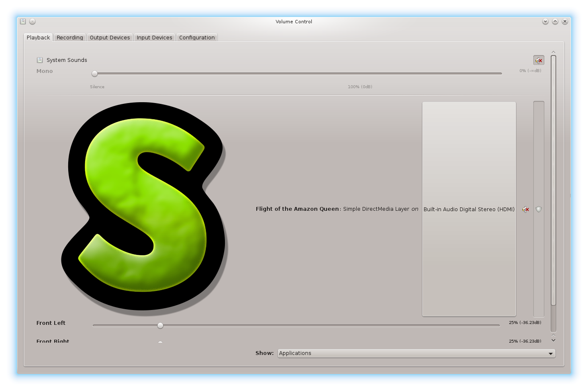This screenshot has width=588, height=391.
Task: Mute the Flight of the Amazon Queen stream
Action: [526, 209]
